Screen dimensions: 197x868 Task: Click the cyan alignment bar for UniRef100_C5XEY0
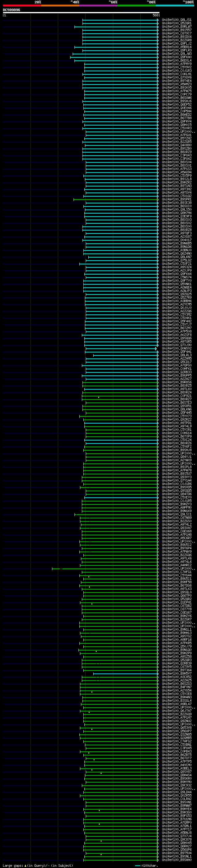click(121, 497)
